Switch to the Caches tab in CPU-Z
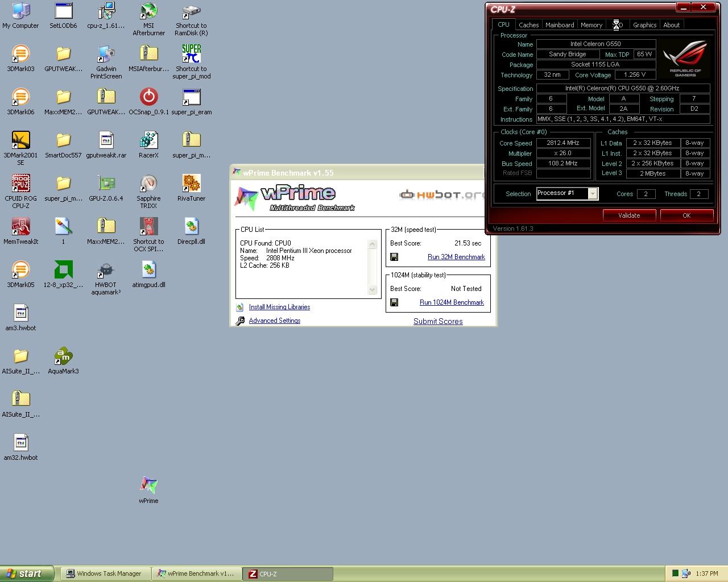 coord(528,25)
